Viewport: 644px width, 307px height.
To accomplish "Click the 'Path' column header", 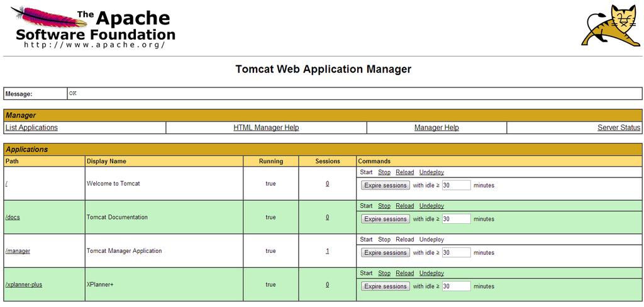I will tap(12, 161).
